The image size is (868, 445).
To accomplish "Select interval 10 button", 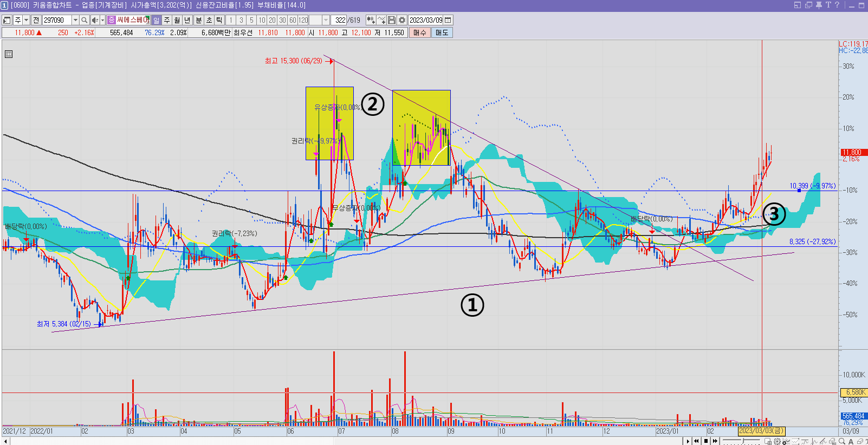I will (x=262, y=20).
